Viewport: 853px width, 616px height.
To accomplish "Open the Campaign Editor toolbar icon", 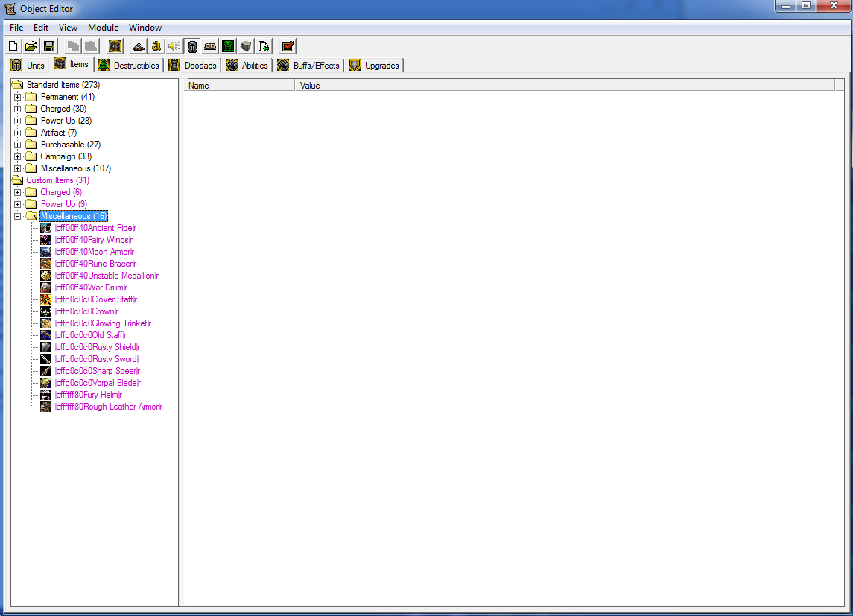I will point(210,46).
